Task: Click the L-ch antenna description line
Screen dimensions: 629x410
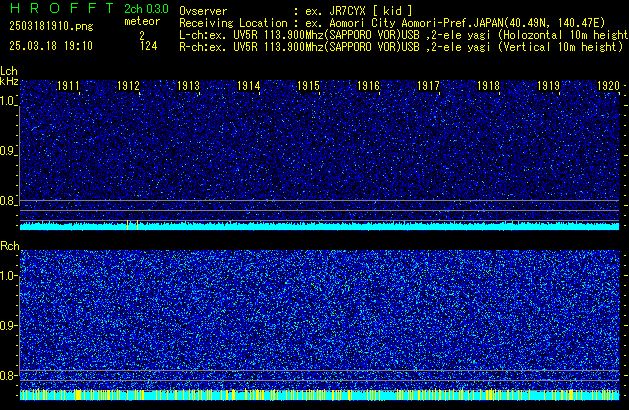Action: pyautogui.click(x=404, y=35)
